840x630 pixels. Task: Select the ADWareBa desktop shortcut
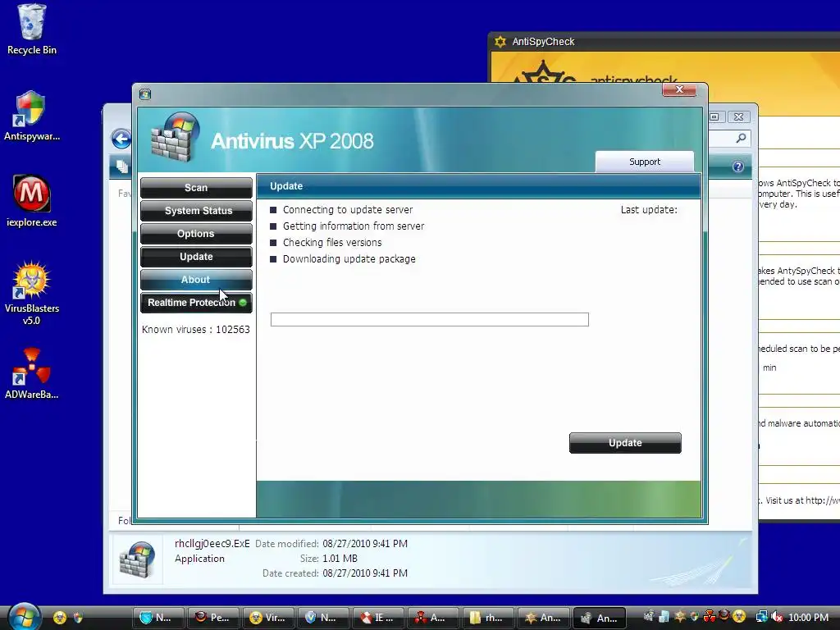[32, 374]
